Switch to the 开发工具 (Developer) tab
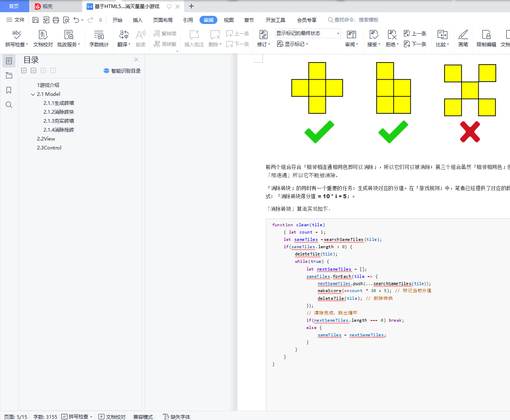This screenshot has width=510, height=420. [x=276, y=20]
